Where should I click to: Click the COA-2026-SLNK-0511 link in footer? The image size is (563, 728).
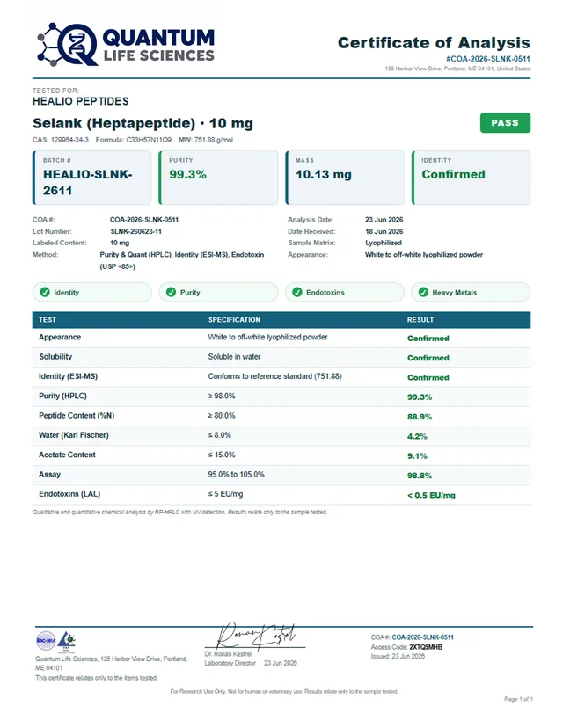tap(422, 637)
